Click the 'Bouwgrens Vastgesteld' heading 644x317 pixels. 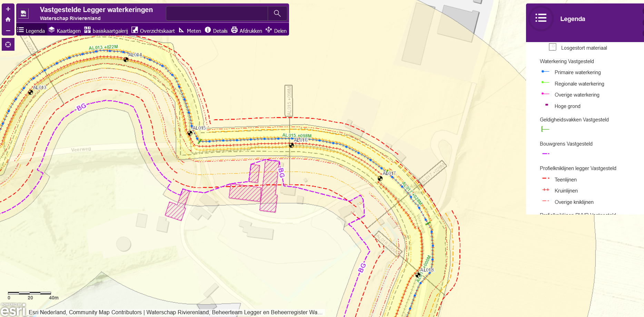click(x=566, y=144)
